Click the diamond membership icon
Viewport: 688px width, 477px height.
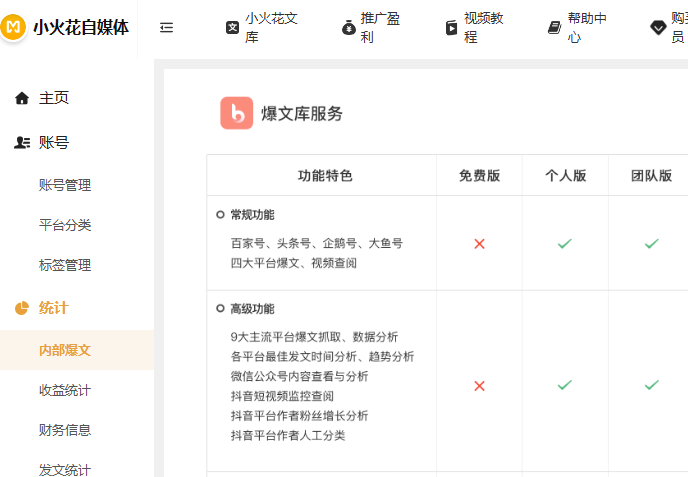(658, 28)
